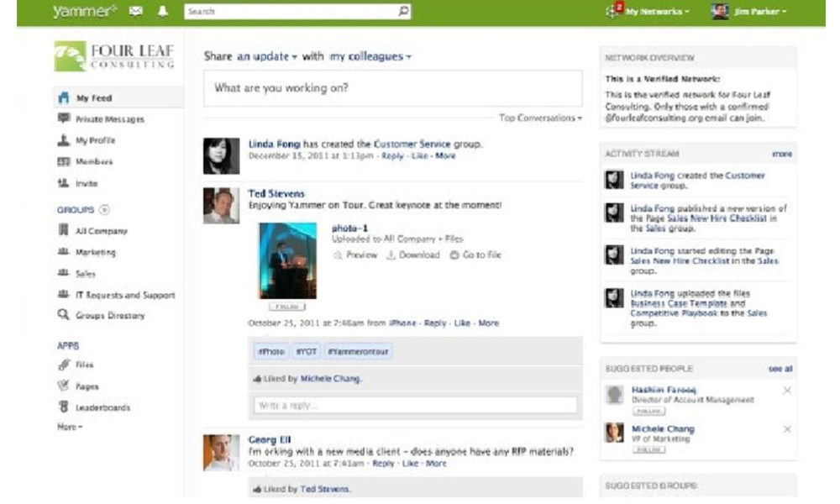This screenshot has width=840, height=504.
Task: Open the photo-1 image thumbnail
Action: (x=287, y=261)
